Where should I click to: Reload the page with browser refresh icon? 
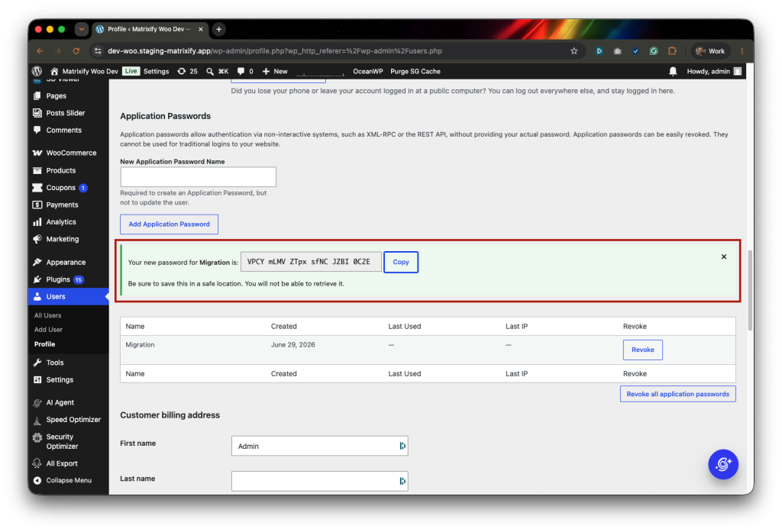[x=76, y=51]
